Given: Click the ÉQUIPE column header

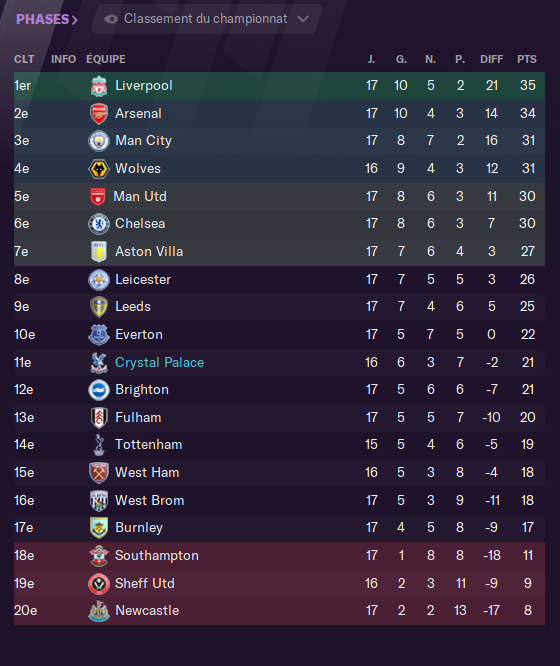Looking at the screenshot, I should coord(106,59).
